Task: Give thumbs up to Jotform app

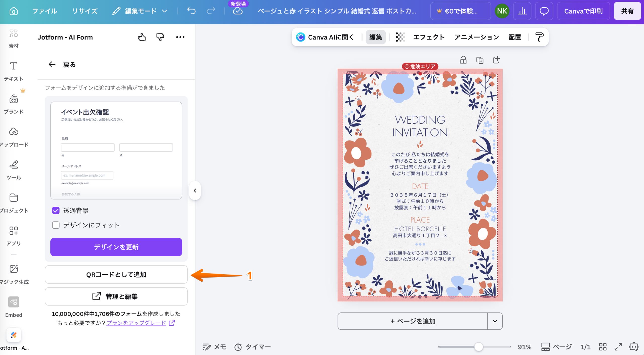Action: click(x=142, y=37)
